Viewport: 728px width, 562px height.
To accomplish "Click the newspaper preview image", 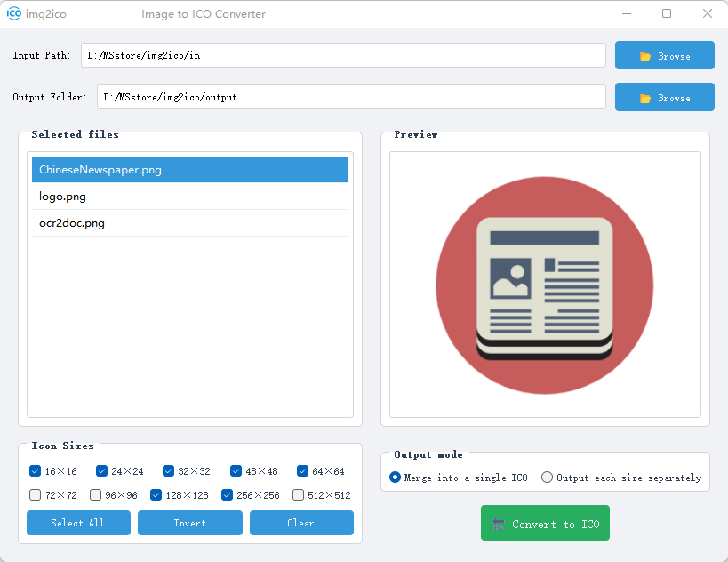I will pos(545,285).
